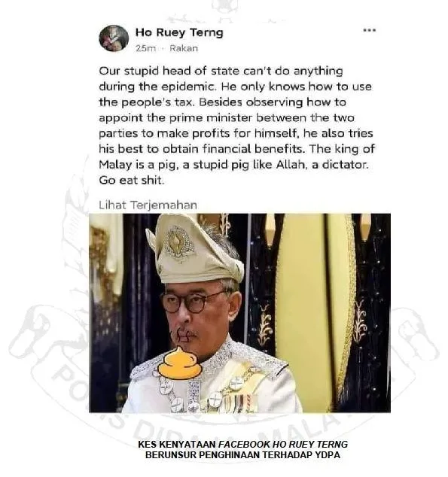The height and width of the screenshot is (477, 448).
Task: Select the Rakan audience label
Action: point(184,48)
